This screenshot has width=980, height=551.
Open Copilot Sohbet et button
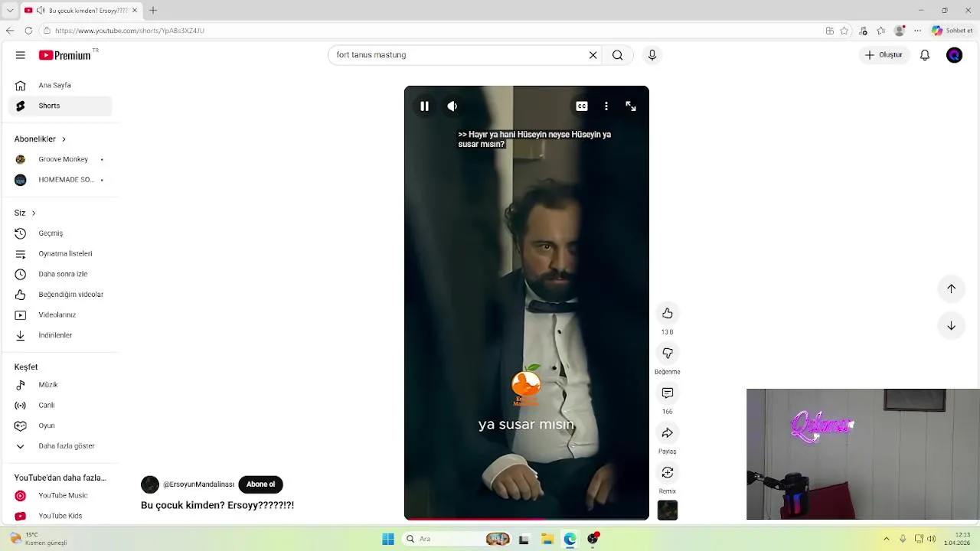click(952, 31)
